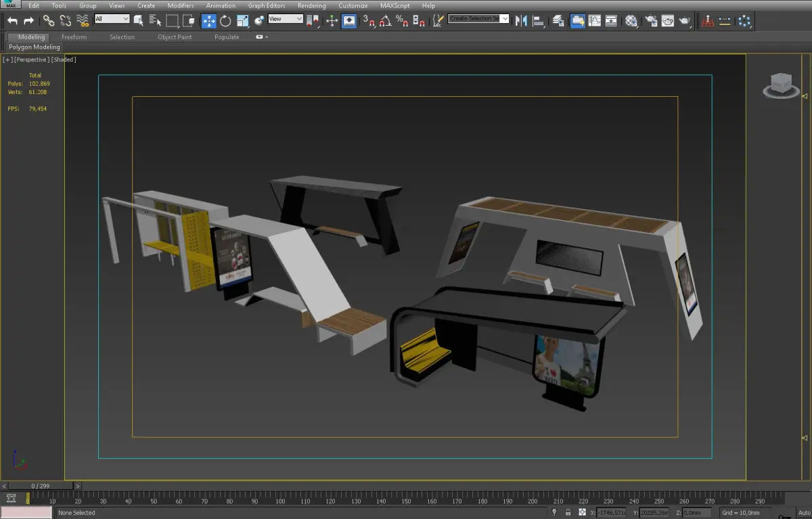Click the Undo arrow icon
Viewport: 812px width, 519px height.
(12, 21)
